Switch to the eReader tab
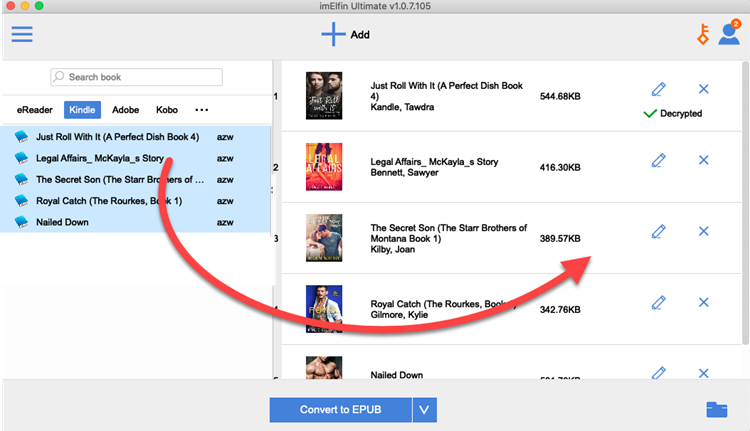This screenshot has width=750, height=431. pyautogui.click(x=34, y=110)
